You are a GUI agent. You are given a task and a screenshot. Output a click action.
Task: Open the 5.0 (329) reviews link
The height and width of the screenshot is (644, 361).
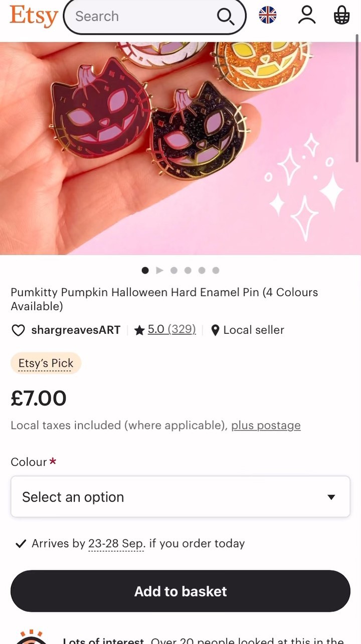[x=171, y=330]
